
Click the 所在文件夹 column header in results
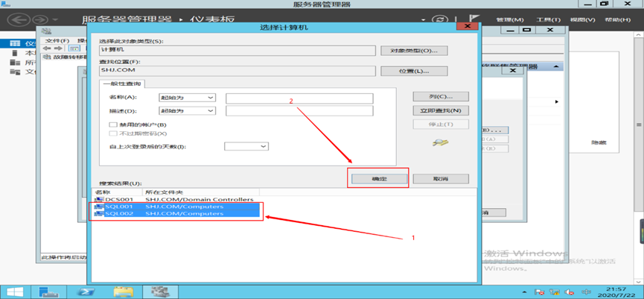201,192
